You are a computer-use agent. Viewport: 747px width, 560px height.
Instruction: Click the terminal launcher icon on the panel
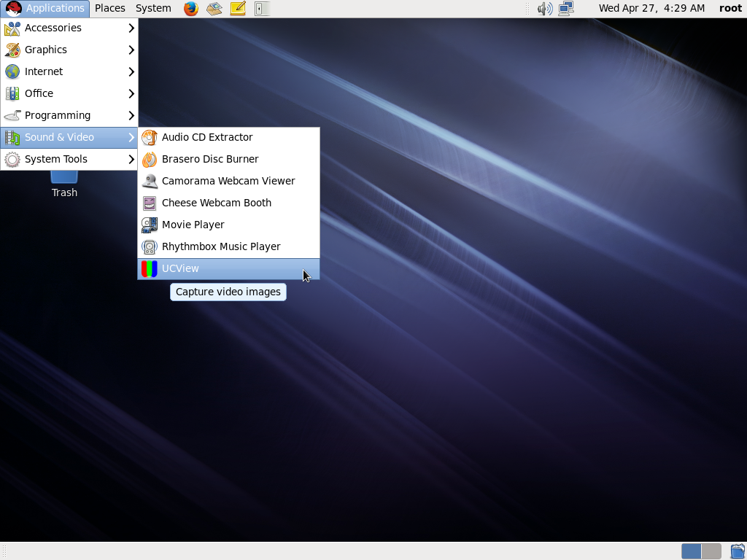pos(261,9)
